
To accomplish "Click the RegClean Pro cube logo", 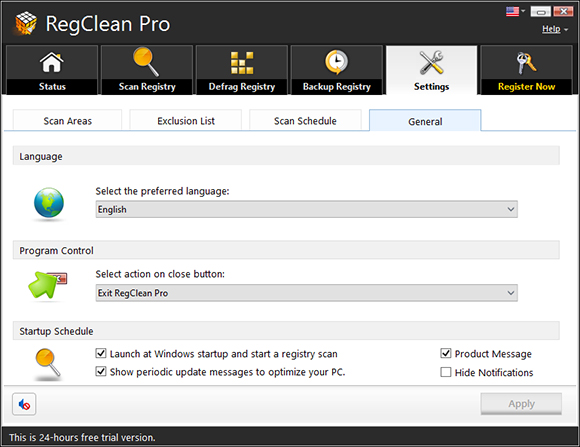I will click(26, 23).
